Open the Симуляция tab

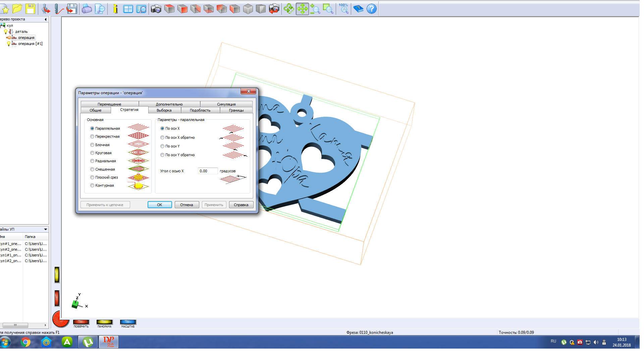[226, 104]
